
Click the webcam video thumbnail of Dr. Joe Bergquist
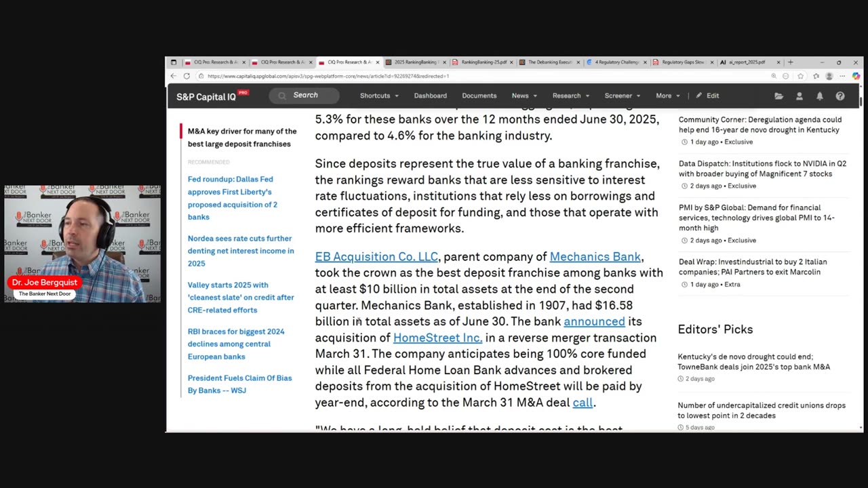coord(83,243)
